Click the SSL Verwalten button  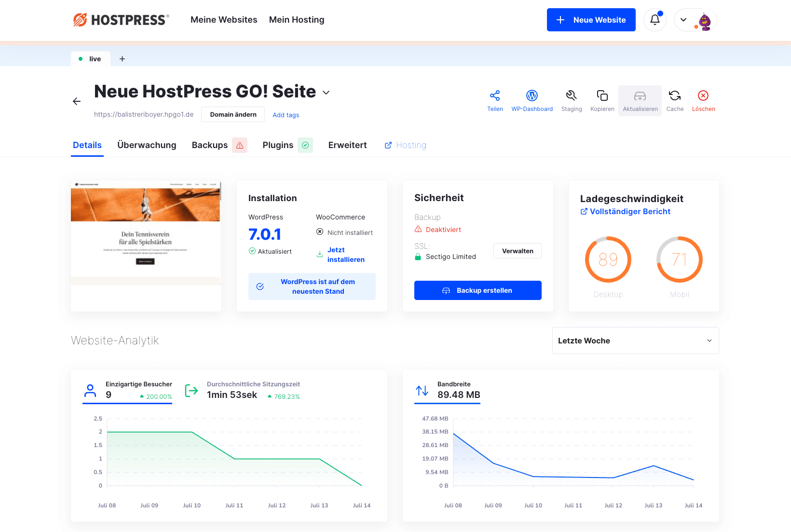[x=518, y=251]
